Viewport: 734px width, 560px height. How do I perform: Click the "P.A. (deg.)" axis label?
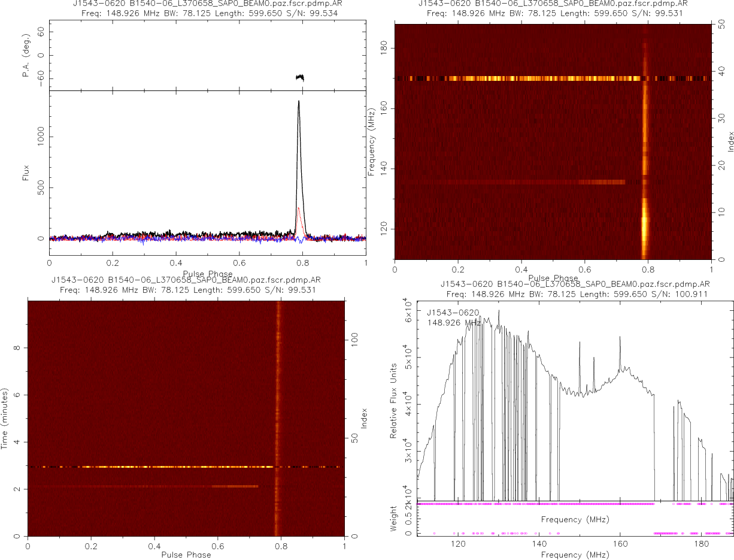point(26,56)
